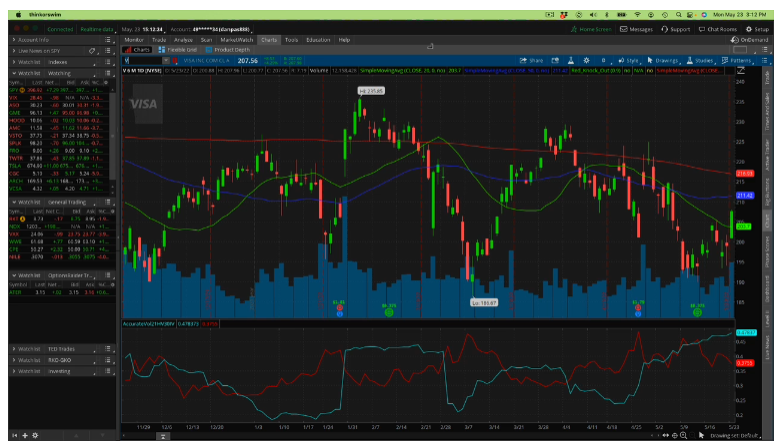Select GME row in watchlist

pyautogui.click(x=59, y=113)
